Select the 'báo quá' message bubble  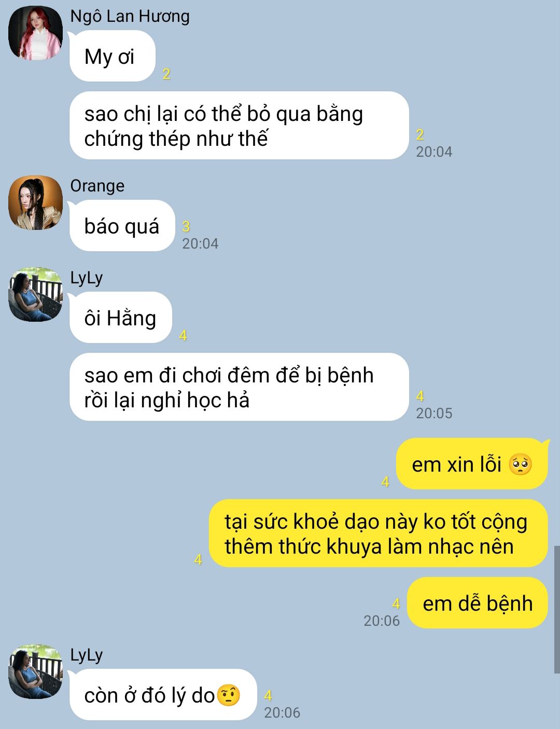[122, 226]
